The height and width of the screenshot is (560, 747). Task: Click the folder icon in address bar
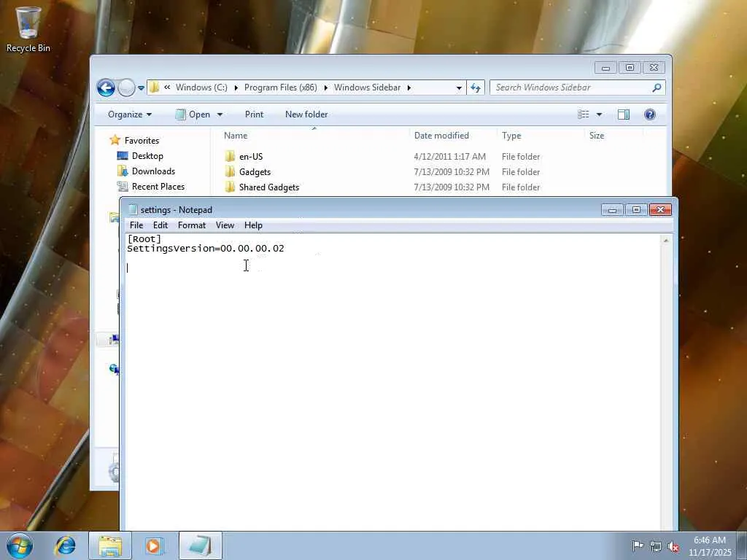(154, 87)
